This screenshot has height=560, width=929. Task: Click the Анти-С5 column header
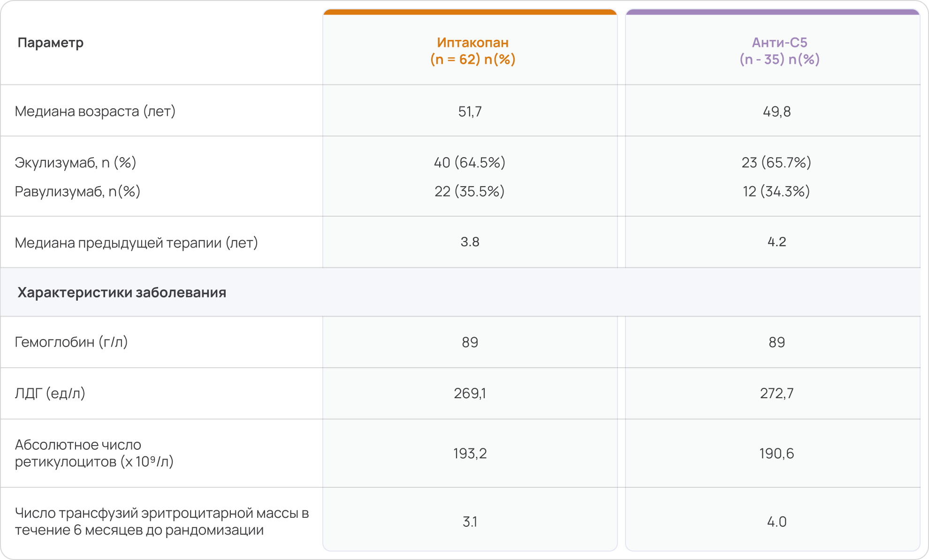click(x=779, y=51)
